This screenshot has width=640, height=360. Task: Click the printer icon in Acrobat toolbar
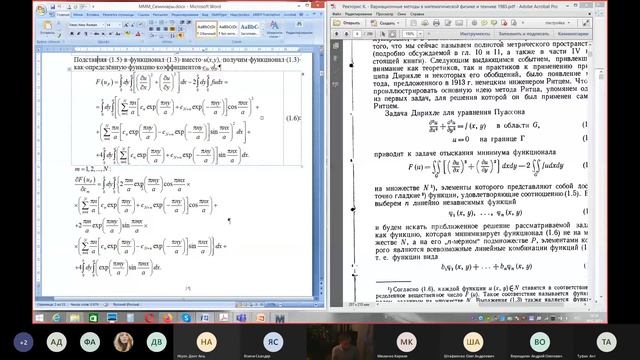[436, 23]
